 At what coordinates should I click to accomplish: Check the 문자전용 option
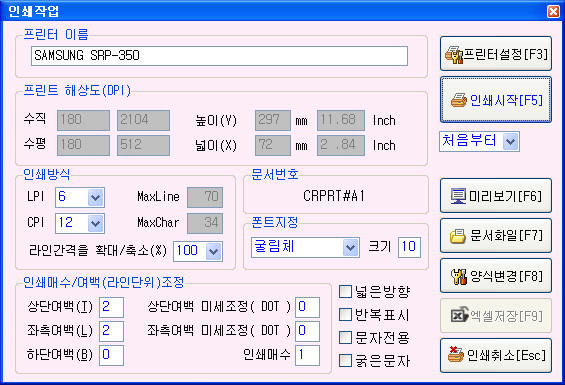345,338
